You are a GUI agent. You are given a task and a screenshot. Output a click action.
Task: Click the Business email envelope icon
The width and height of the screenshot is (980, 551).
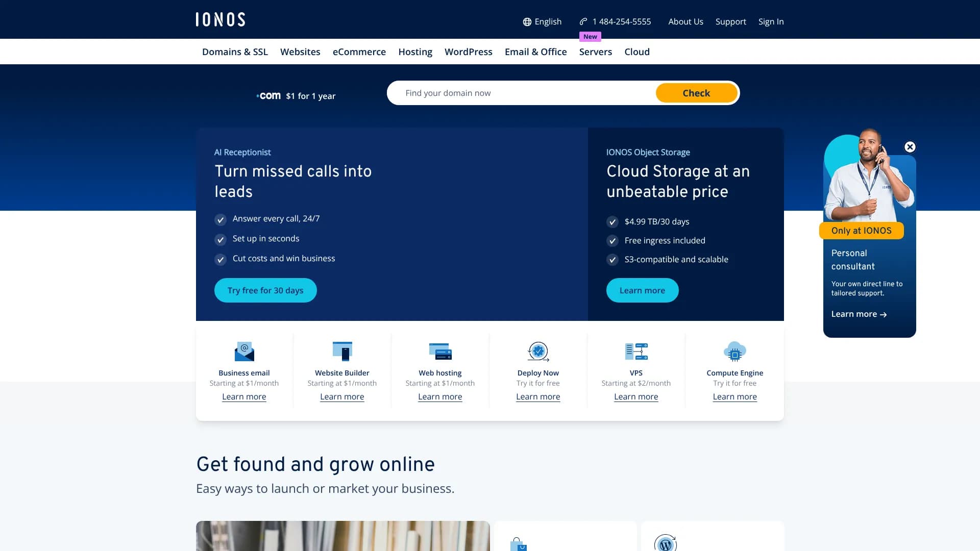(244, 351)
